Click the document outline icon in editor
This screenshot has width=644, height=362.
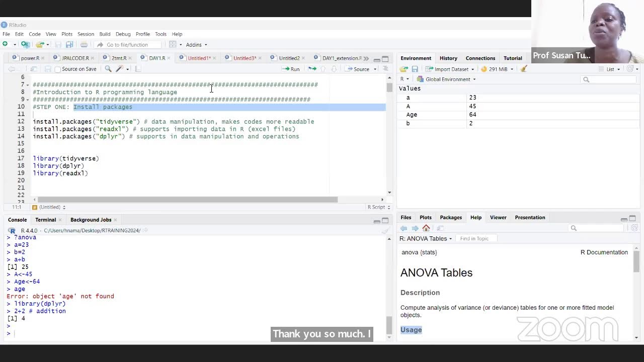(385, 69)
